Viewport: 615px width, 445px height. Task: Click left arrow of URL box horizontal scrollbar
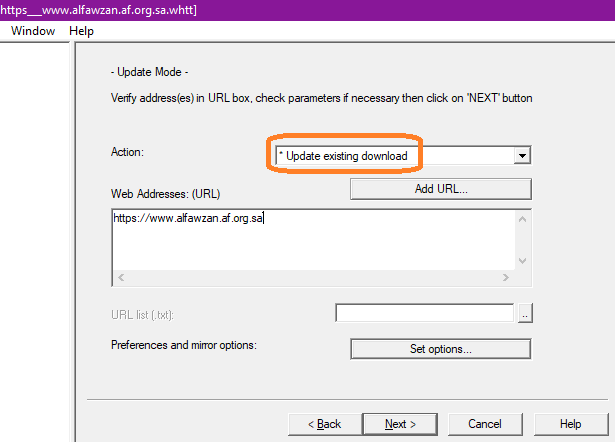(x=120, y=276)
